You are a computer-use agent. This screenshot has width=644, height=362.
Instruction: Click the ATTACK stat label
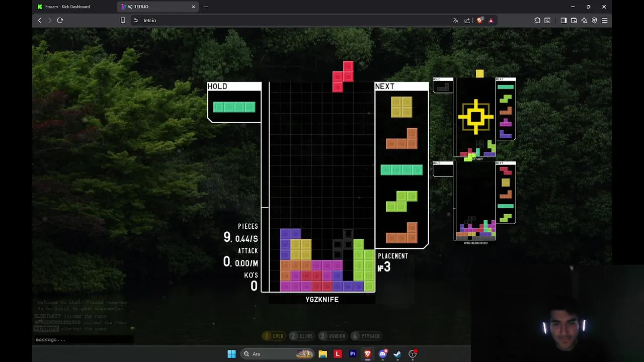tap(248, 251)
